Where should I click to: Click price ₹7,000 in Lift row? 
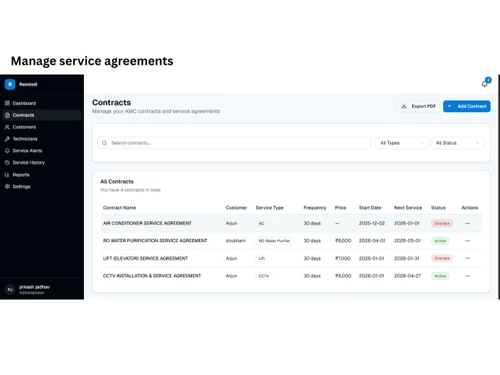tap(343, 258)
